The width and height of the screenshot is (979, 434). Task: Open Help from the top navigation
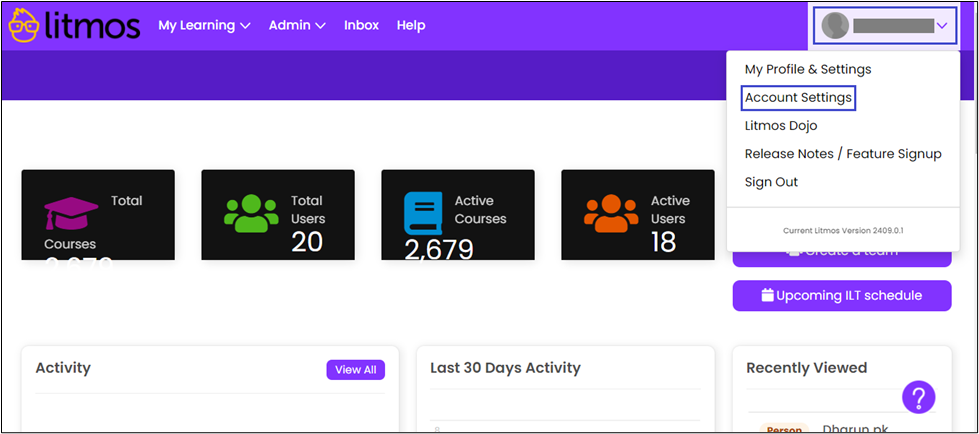point(410,25)
